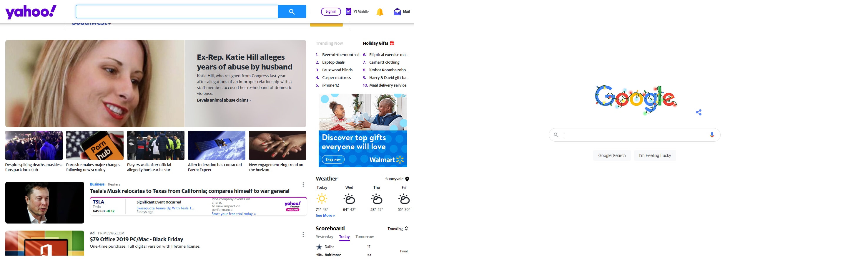Open the alien federation story thumbnail

[x=217, y=145]
